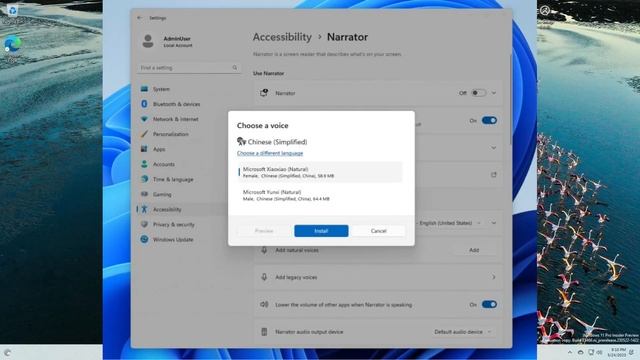Viewport: 640px width, 360px height.
Task: Expand the Narrator row chevron
Action: point(494,93)
